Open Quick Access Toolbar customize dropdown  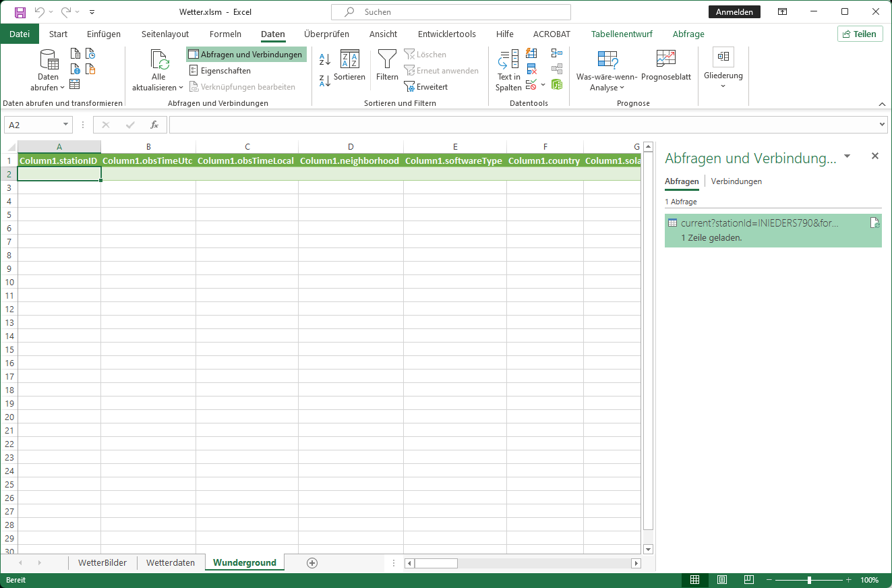click(92, 12)
